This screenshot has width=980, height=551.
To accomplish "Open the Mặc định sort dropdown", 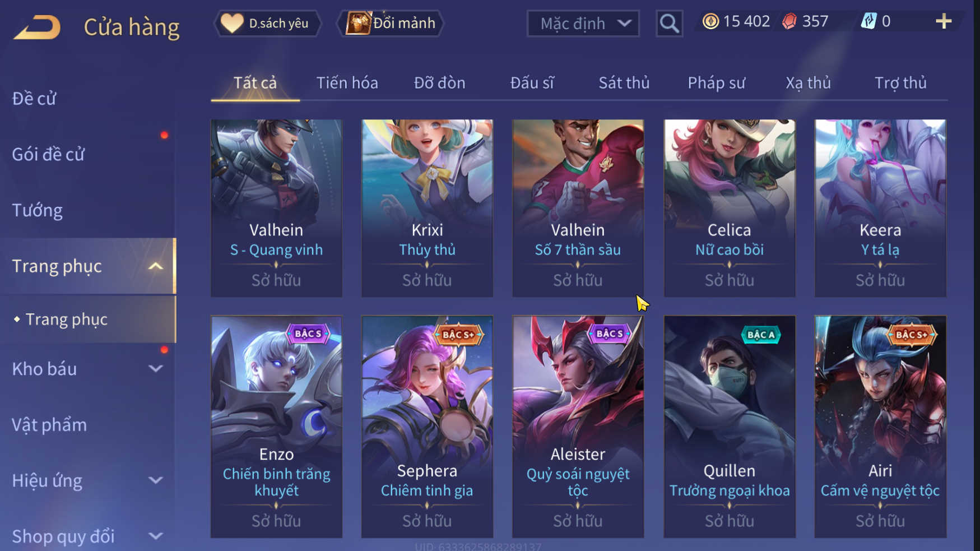I will pos(583,24).
